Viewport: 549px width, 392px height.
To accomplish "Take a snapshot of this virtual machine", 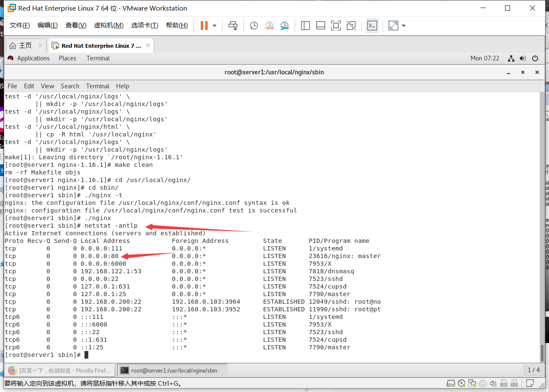I will coord(254,26).
